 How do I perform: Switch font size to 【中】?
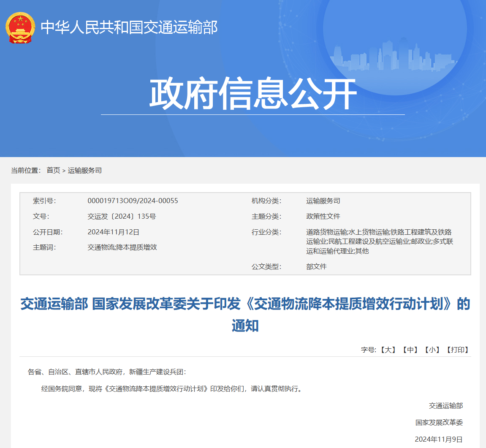(x=410, y=350)
